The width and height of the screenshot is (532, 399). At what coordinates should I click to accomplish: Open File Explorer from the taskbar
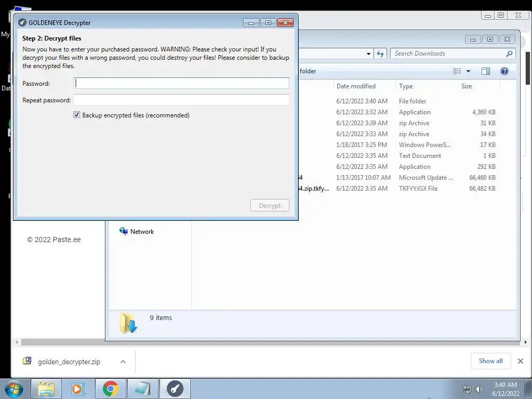[x=46, y=389]
